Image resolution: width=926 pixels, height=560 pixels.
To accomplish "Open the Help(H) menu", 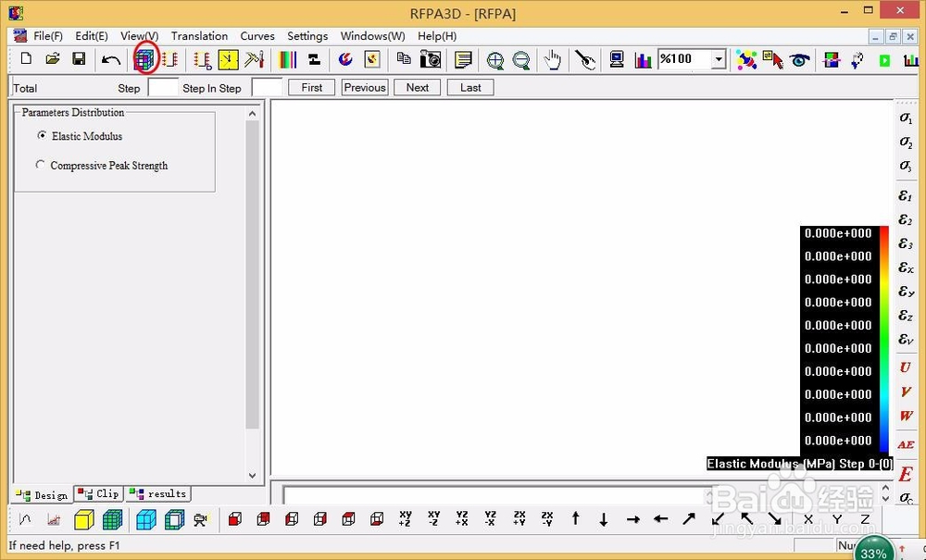I will [437, 36].
